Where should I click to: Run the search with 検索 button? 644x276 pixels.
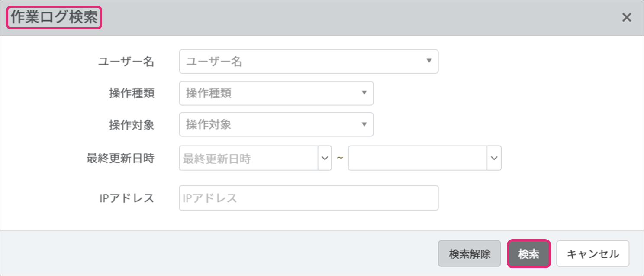tap(528, 254)
